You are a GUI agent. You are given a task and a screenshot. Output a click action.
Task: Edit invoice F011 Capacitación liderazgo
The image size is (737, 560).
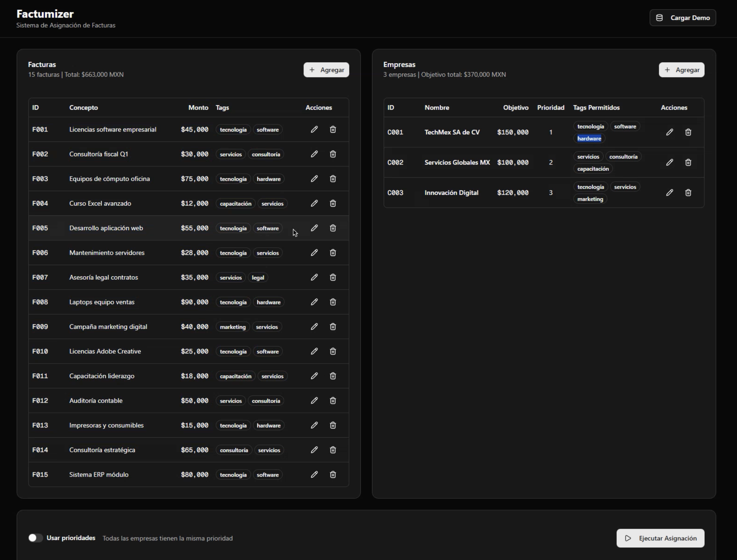coord(314,376)
